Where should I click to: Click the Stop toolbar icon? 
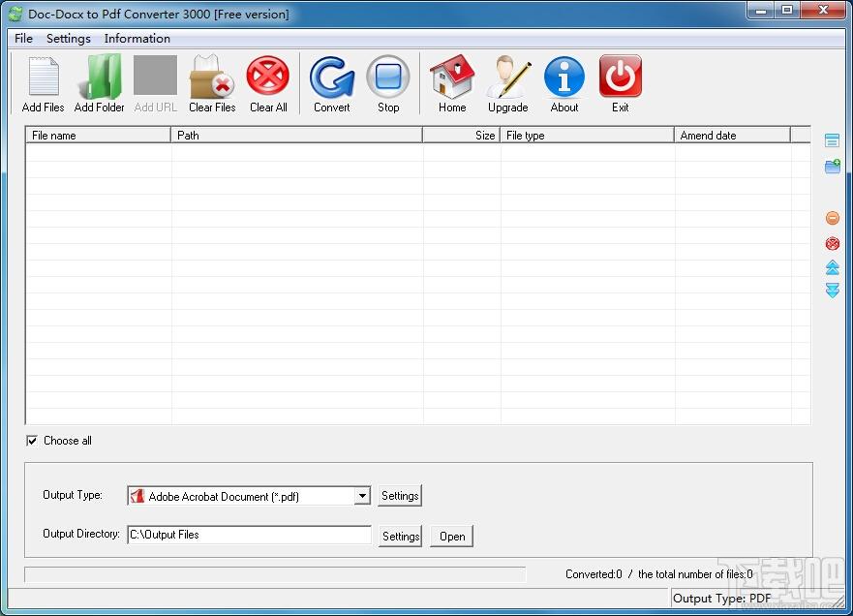(x=388, y=77)
